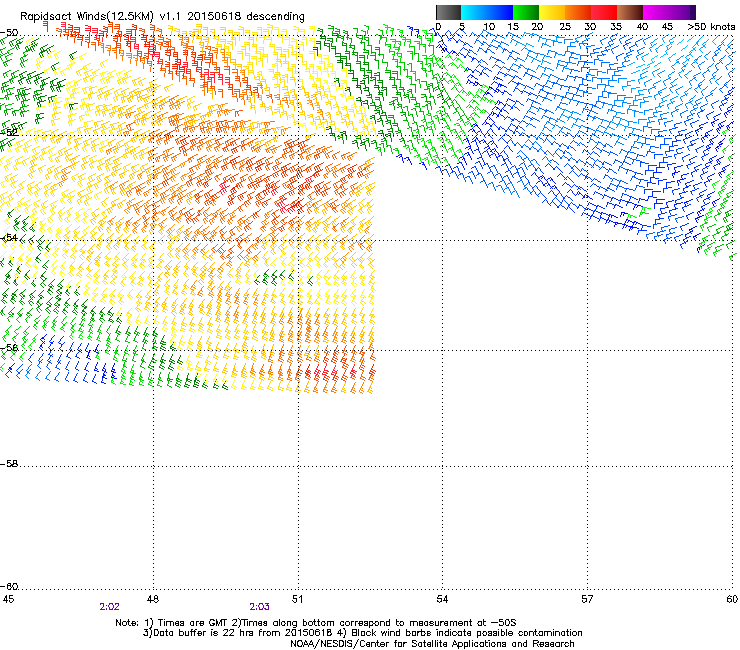The width and height of the screenshot is (740, 650).
Task: Click the '25' legend scale number
Action: 564,27
